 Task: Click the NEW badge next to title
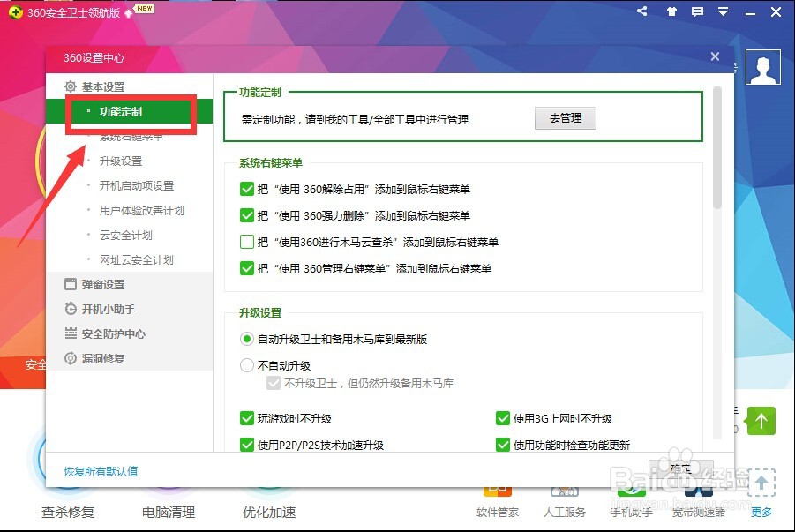click(145, 8)
